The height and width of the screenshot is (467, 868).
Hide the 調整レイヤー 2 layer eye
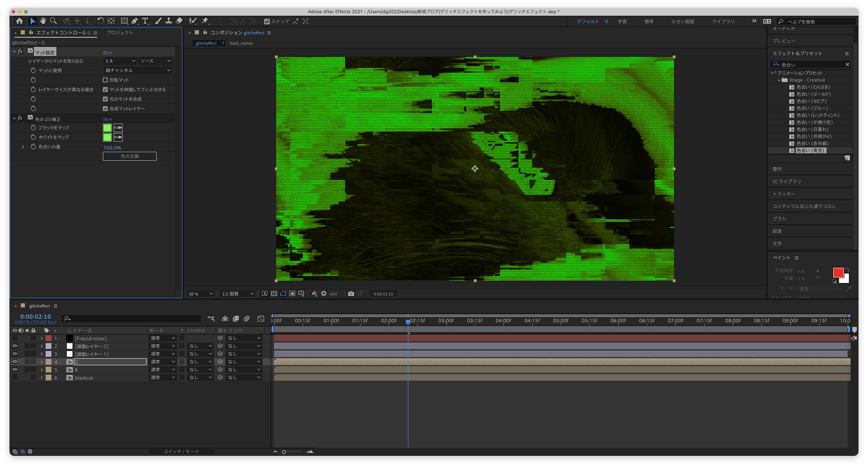(x=15, y=346)
